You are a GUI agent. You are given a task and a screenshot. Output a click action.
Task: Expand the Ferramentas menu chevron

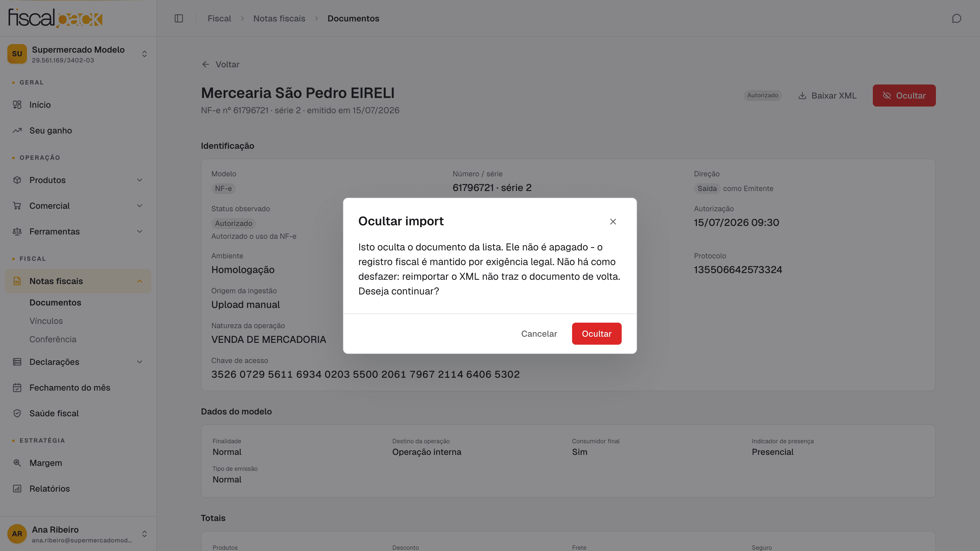coord(140,232)
